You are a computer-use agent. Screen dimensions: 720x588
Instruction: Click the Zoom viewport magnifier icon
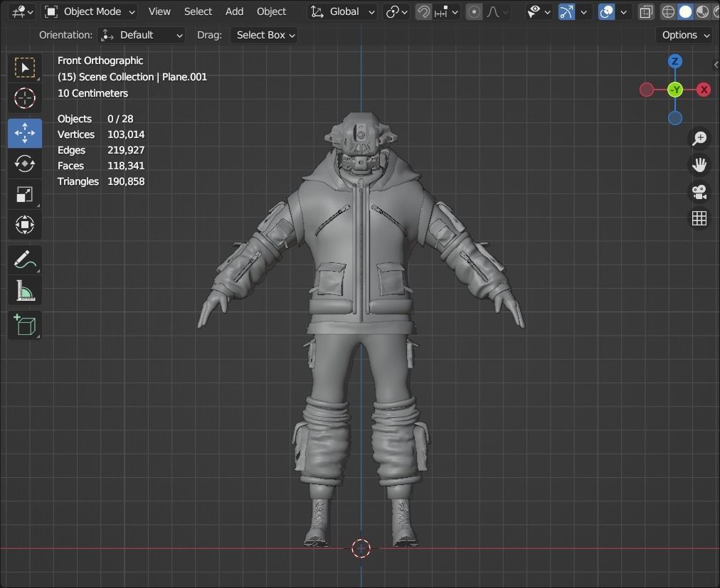click(699, 138)
